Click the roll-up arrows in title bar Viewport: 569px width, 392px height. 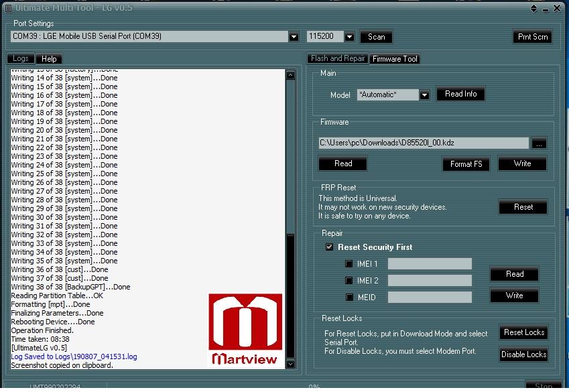(x=533, y=8)
